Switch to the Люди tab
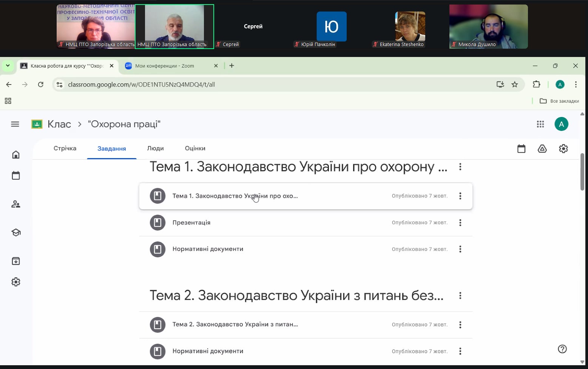The image size is (588, 369). tap(155, 148)
